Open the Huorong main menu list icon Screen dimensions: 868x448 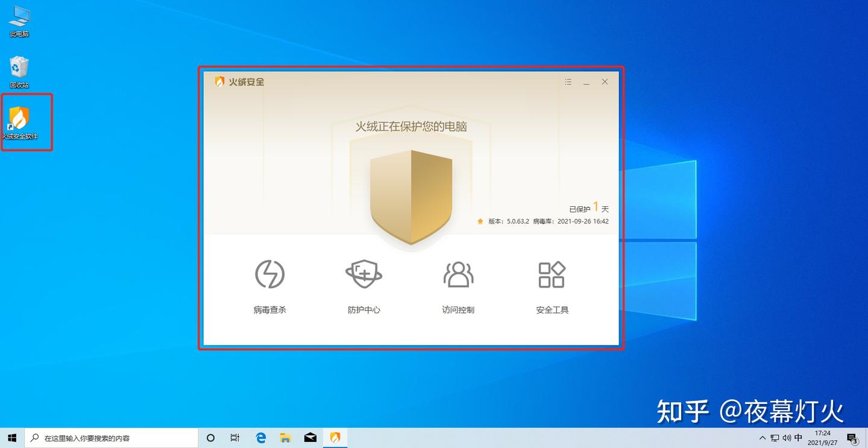[x=567, y=81]
